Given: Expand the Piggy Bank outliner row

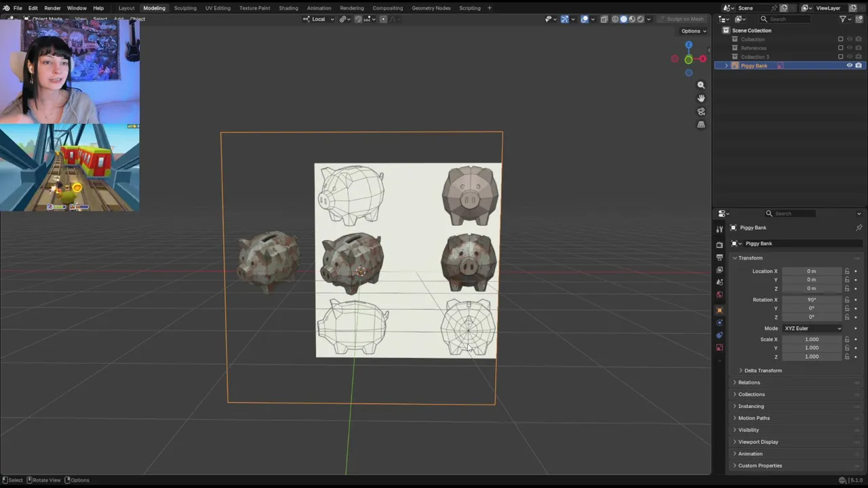Looking at the screenshot, I should tap(726, 66).
